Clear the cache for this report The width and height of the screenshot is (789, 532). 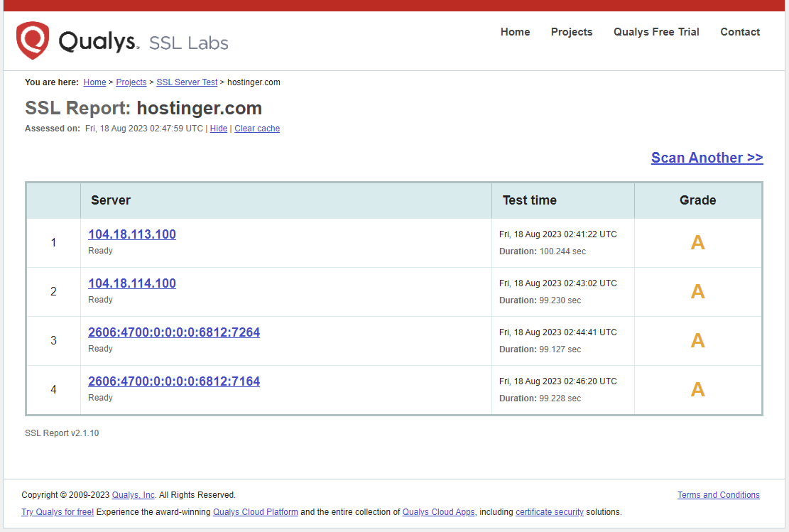[256, 128]
